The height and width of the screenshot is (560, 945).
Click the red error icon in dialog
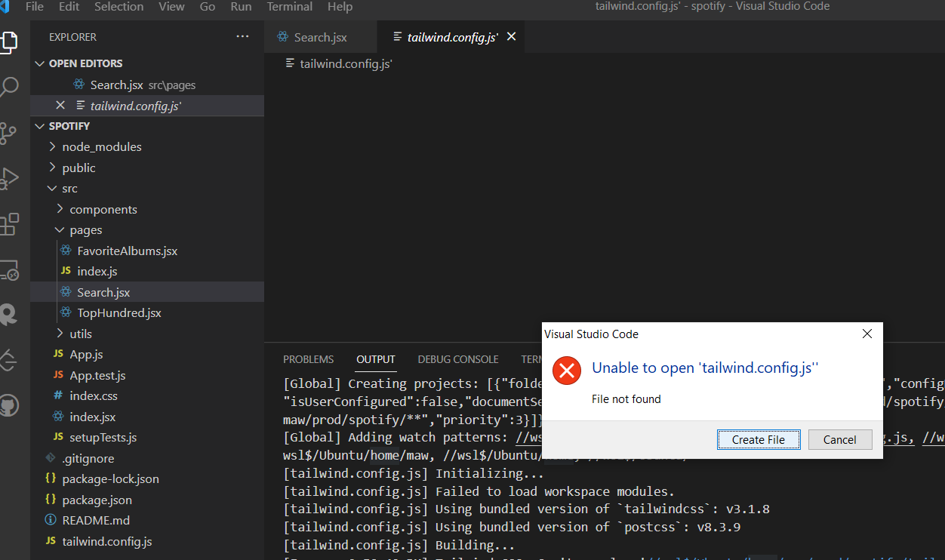click(x=567, y=371)
